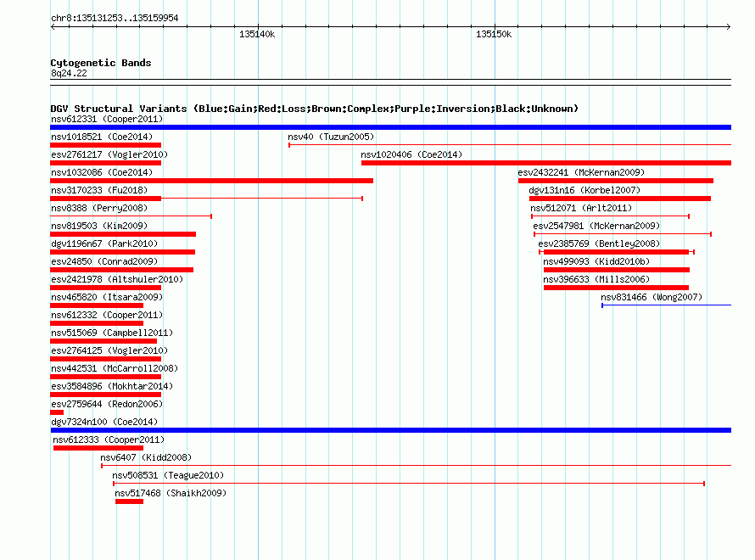Click the nsv1032086 (Coe2014) label
Viewport: 755px width, 560px height.
[x=102, y=172]
